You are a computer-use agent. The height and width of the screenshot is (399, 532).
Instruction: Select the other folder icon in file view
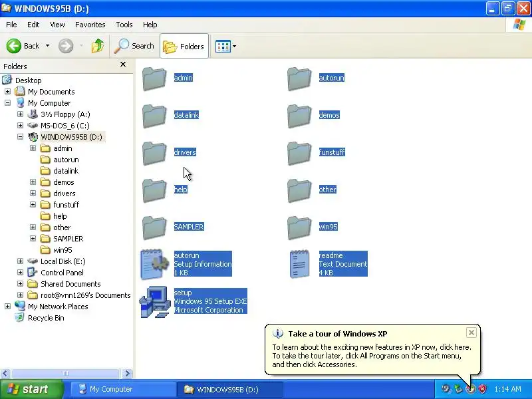tap(299, 191)
